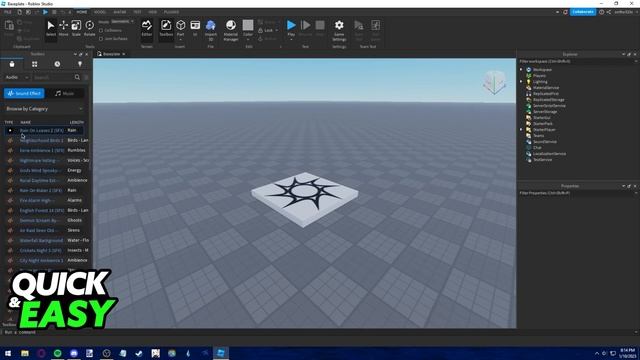Select the Music filter toggle
The height and width of the screenshot is (360, 640).
(64, 93)
